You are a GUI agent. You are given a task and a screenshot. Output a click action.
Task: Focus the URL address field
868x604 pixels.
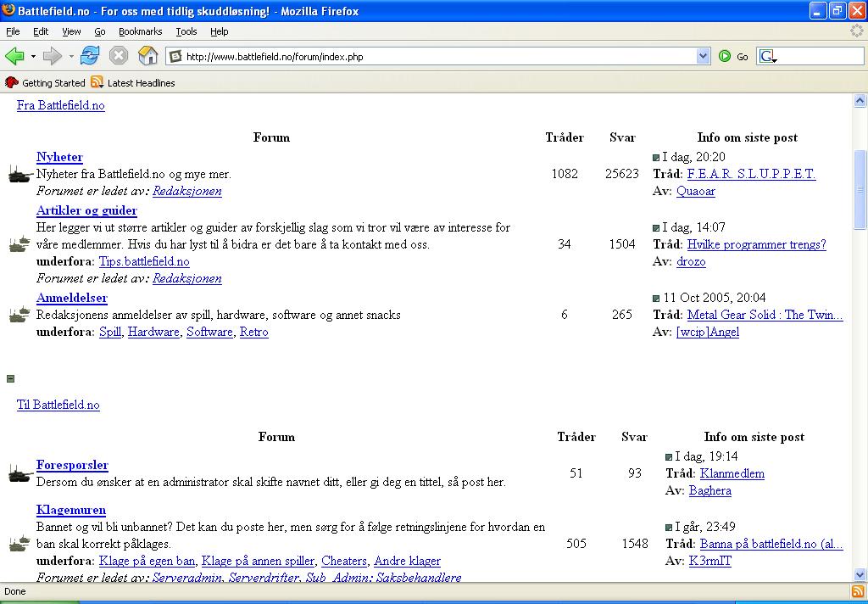tap(440, 56)
